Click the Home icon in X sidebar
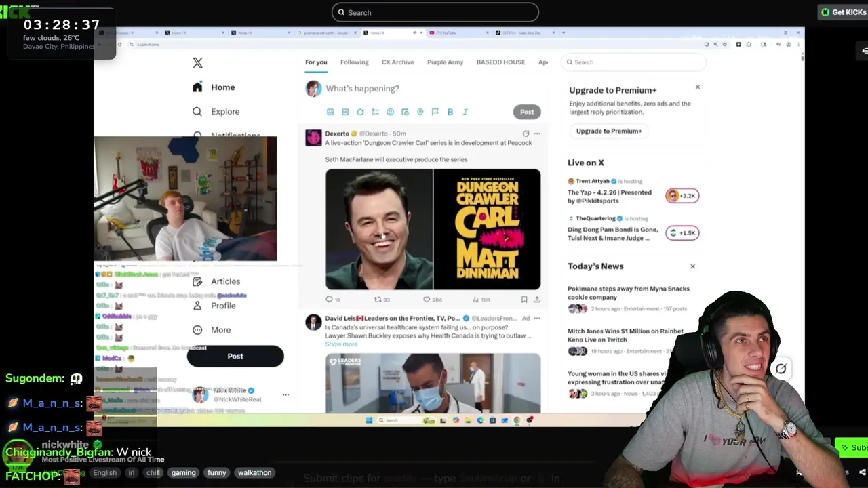 197,87
